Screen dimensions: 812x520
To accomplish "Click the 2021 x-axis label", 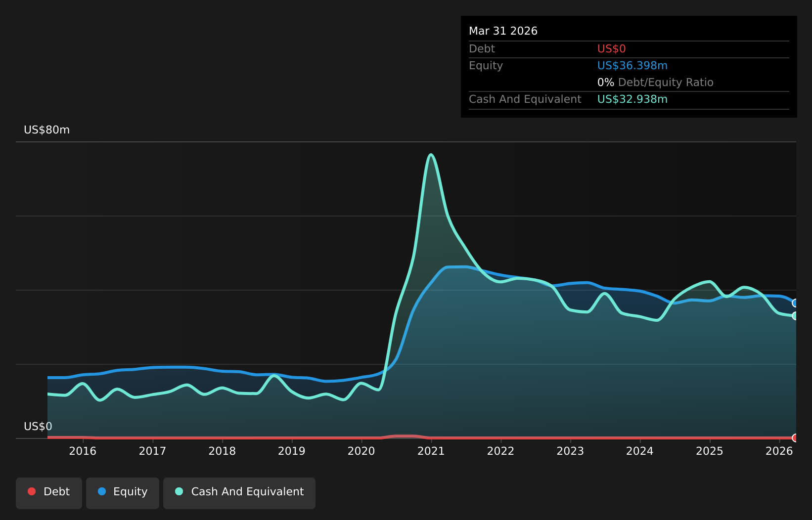I will [431, 451].
